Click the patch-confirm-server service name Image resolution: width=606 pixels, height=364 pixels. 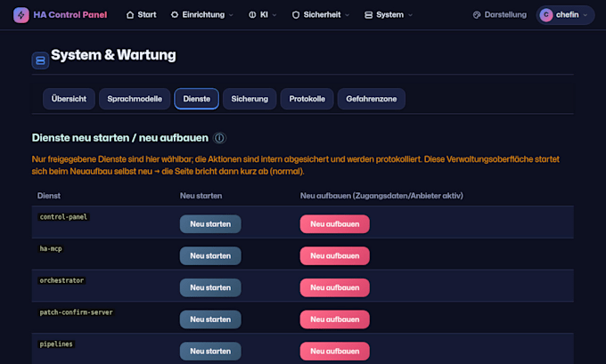pyautogui.click(x=76, y=312)
